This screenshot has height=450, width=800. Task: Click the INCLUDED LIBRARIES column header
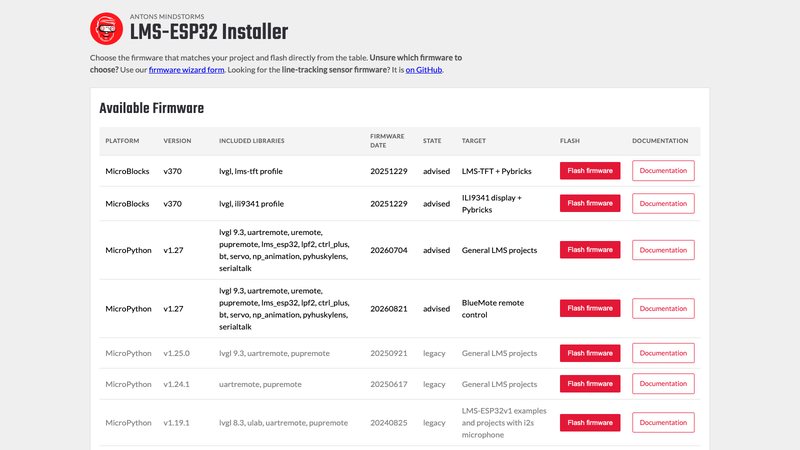tap(252, 141)
